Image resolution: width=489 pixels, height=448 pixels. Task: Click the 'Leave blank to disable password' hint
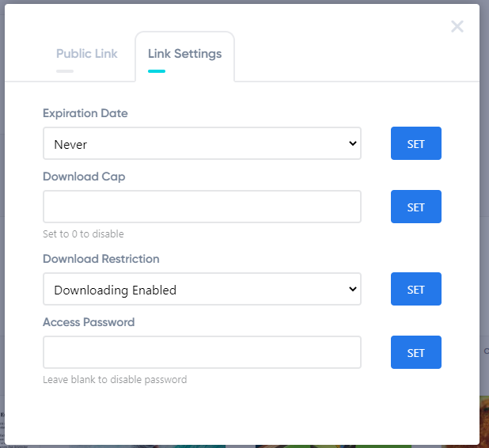[115, 380]
